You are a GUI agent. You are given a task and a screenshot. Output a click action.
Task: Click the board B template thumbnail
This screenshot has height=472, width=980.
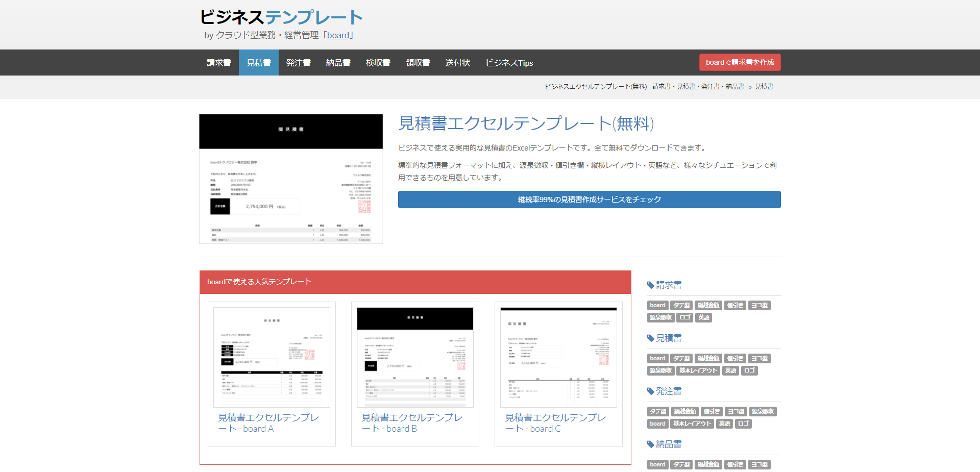pos(415,356)
